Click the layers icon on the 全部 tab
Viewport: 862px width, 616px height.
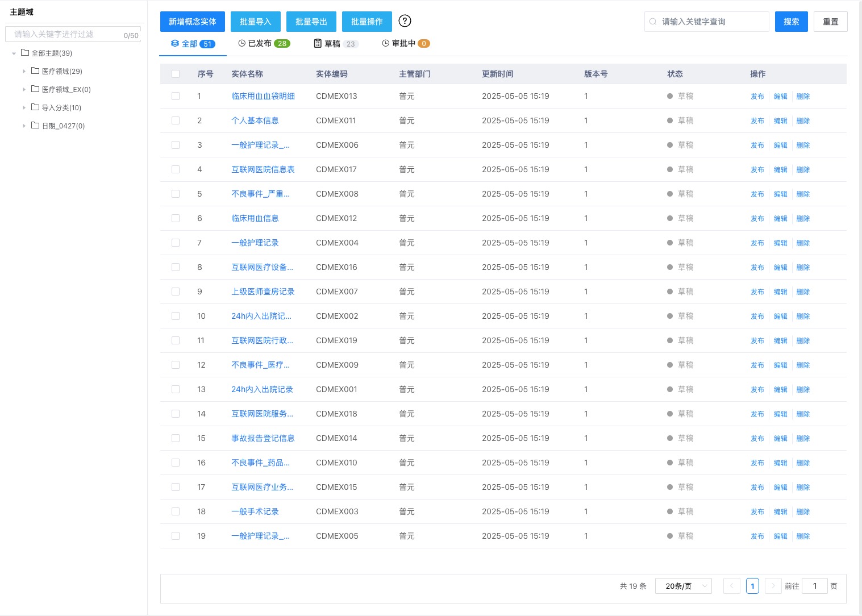(175, 43)
